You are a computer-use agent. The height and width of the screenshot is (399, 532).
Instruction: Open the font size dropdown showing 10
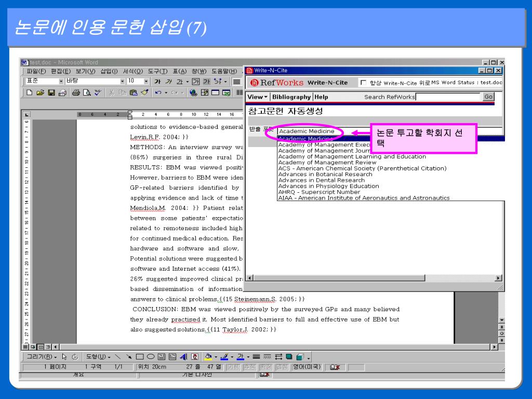146,81
